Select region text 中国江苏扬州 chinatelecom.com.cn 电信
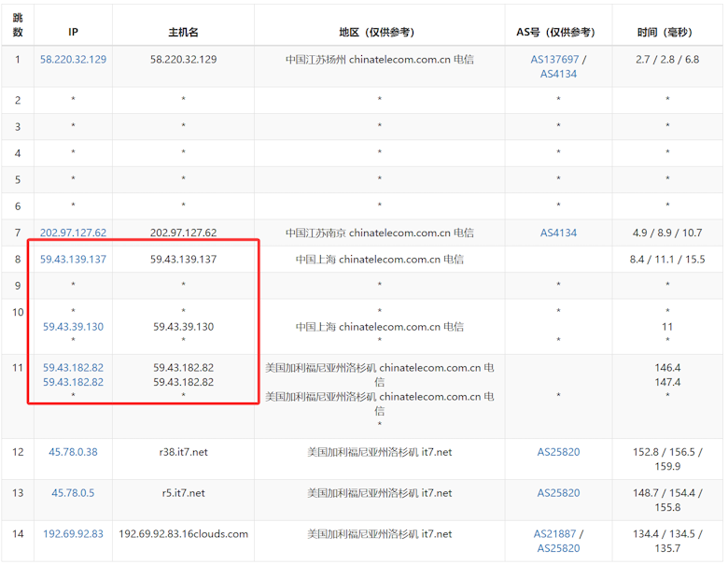 pyautogui.click(x=379, y=60)
